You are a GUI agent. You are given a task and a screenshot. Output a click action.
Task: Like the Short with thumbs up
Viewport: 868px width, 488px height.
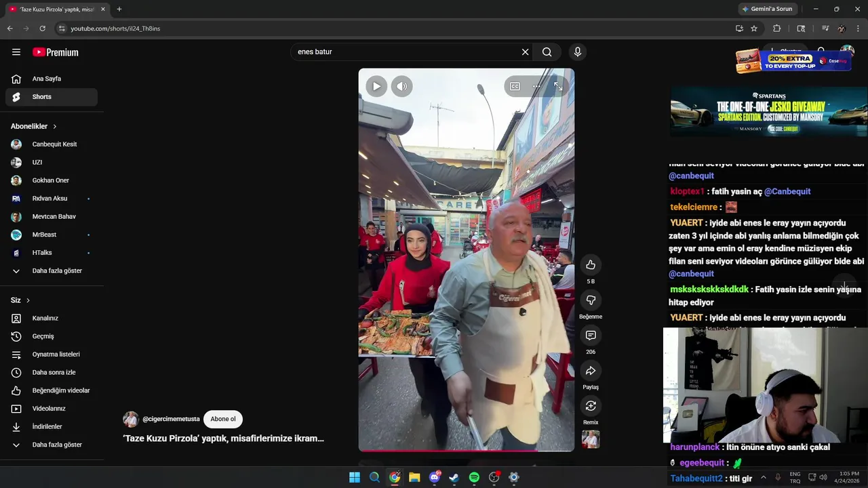pyautogui.click(x=591, y=264)
